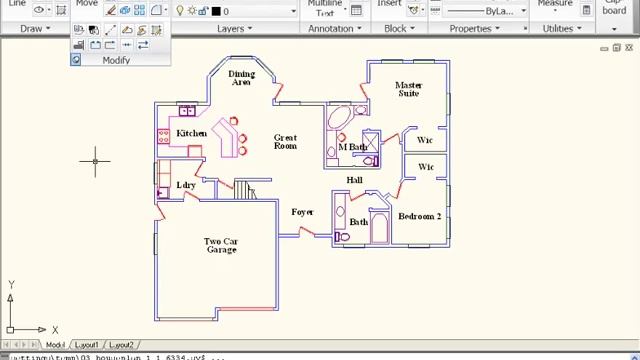Toggle the layer lock icon
The width and height of the screenshot is (640, 360).
203,11
